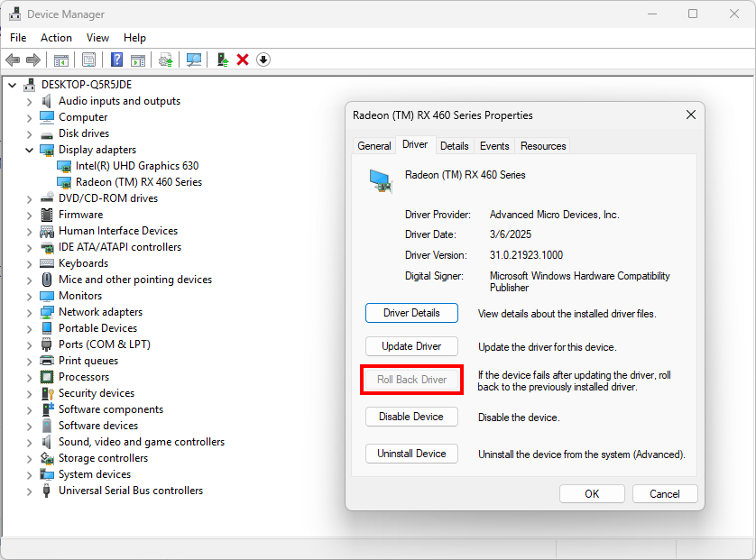Image resolution: width=756 pixels, height=560 pixels.
Task: Expand the Processors category arrow
Action: point(29,377)
